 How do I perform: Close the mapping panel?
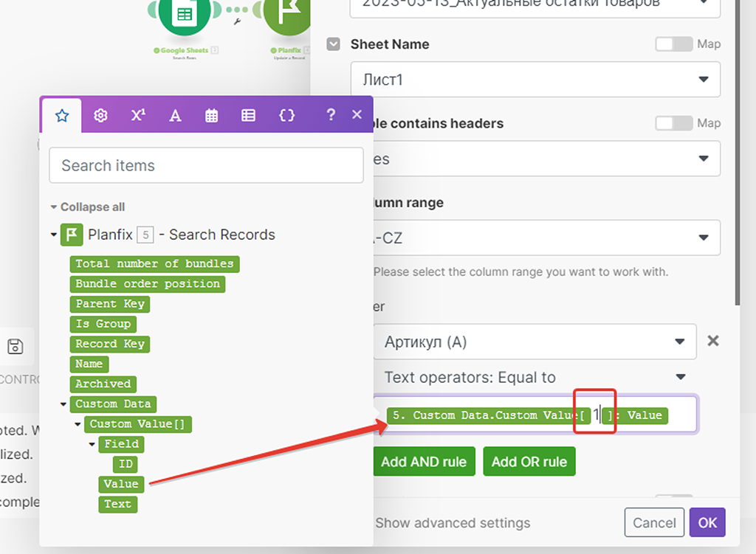(357, 114)
